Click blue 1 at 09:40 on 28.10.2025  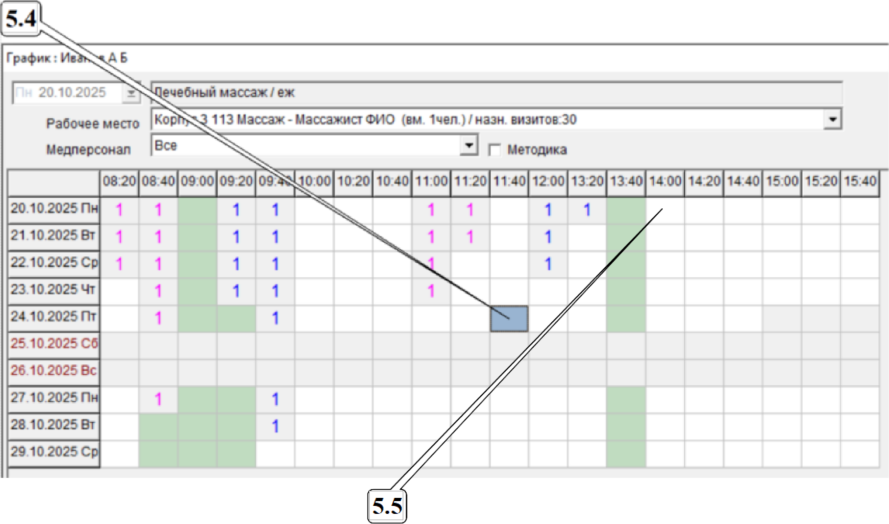coord(275,427)
